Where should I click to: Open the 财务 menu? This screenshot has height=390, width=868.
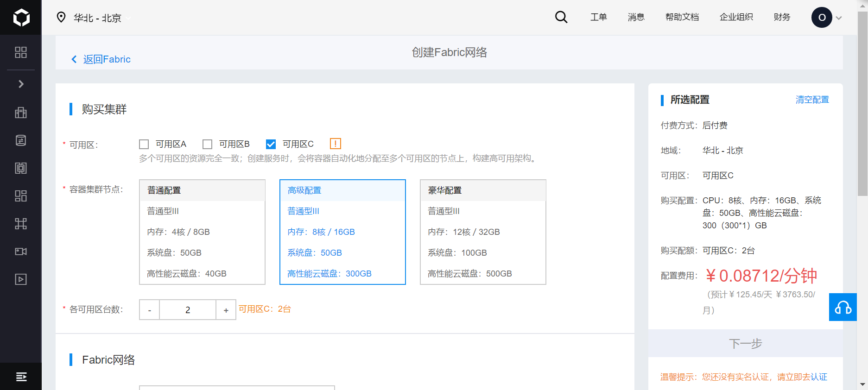coord(782,17)
